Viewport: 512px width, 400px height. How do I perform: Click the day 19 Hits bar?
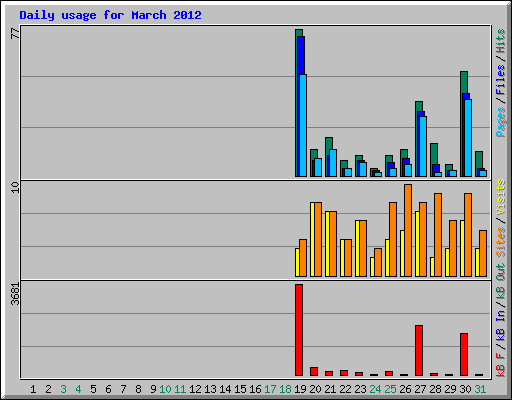297,103
